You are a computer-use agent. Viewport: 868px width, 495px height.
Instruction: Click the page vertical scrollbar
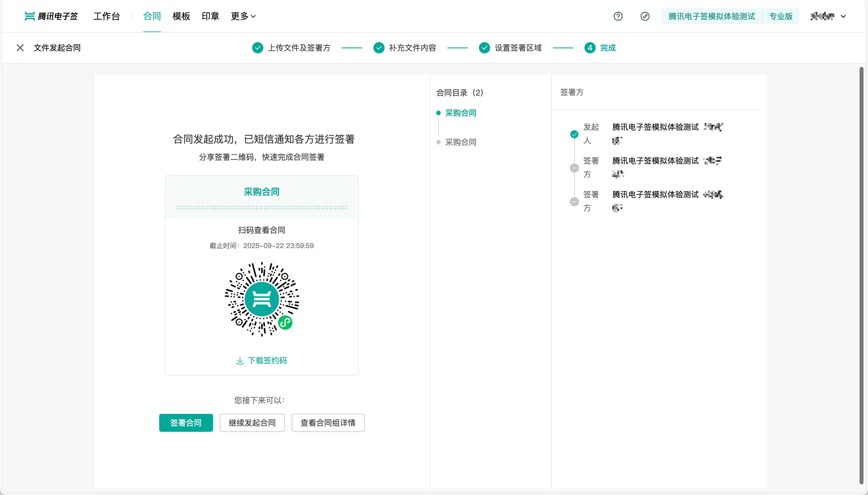point(861,275)
